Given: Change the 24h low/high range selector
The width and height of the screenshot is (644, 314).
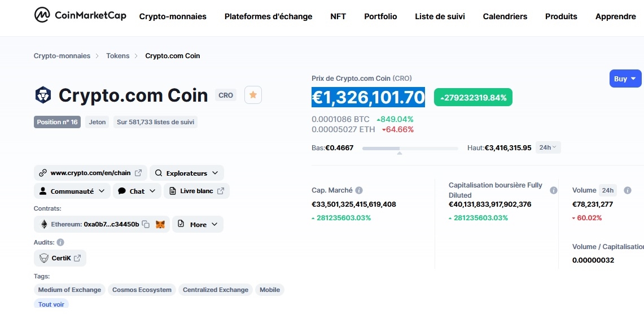Looking at the screenshot, I should point(547,147).
